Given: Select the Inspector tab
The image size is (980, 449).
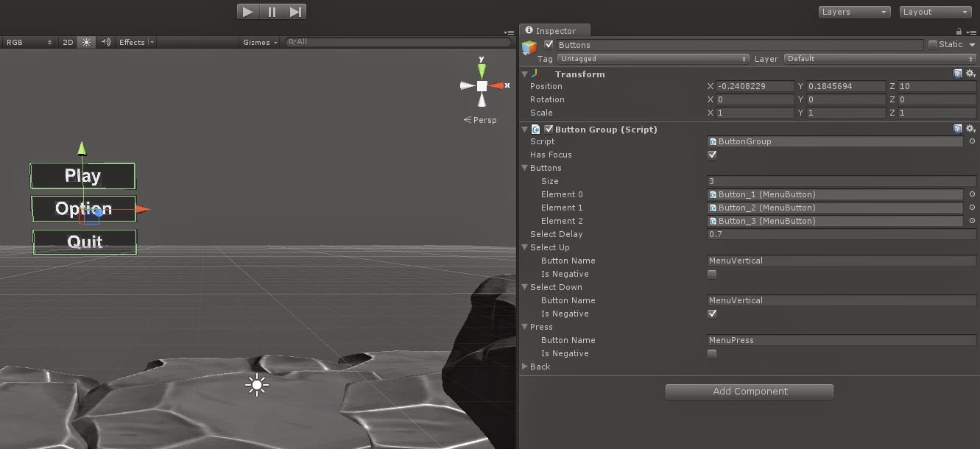Looking at the screenshot, I should pos(556,30).
